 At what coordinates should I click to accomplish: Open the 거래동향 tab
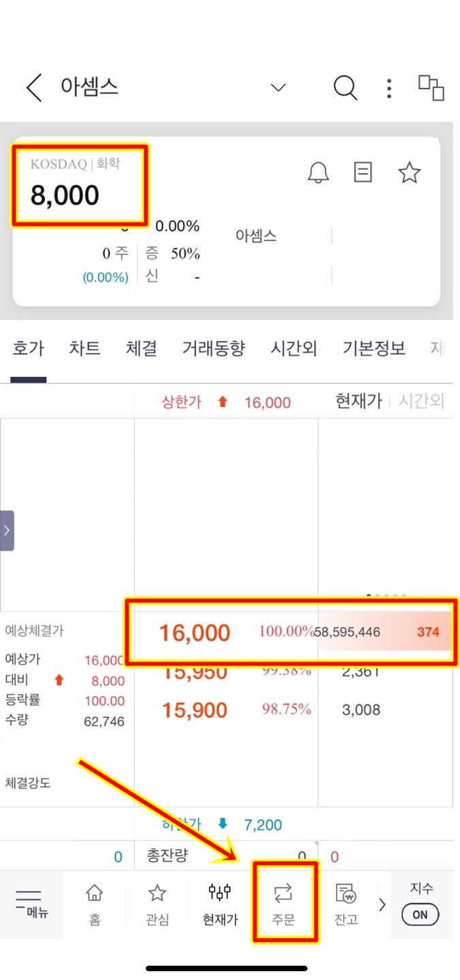213,348
